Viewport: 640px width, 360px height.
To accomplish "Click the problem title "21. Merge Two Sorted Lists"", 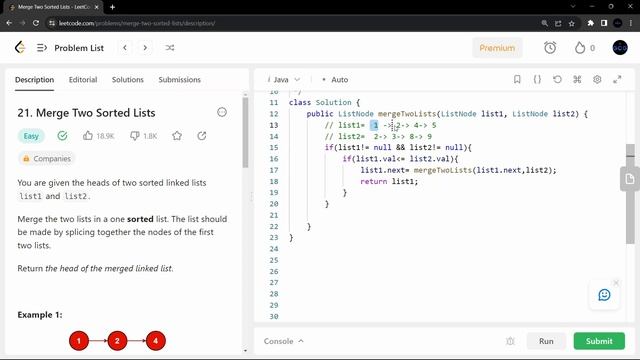I will click(86, 113).
